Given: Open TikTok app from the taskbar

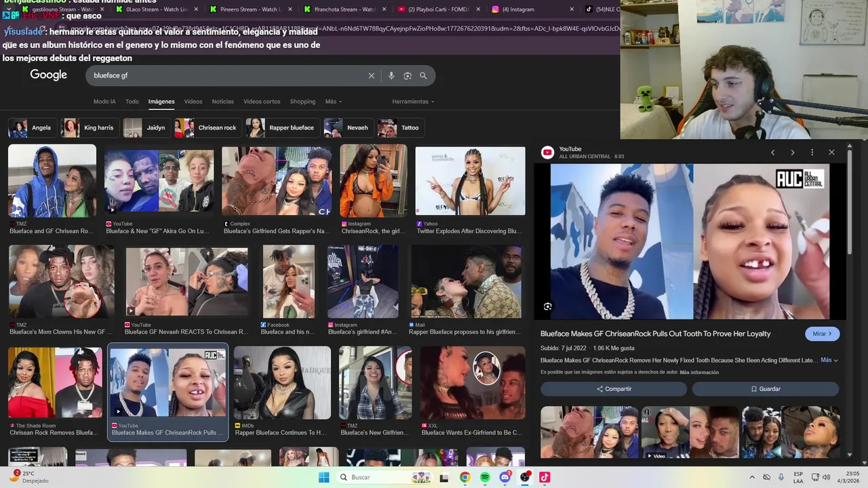Looking at the screenshot, I should point(545,477).
